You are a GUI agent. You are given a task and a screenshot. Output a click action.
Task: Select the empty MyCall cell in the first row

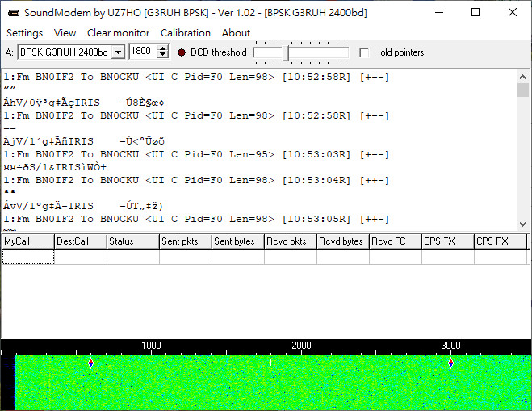28,257
